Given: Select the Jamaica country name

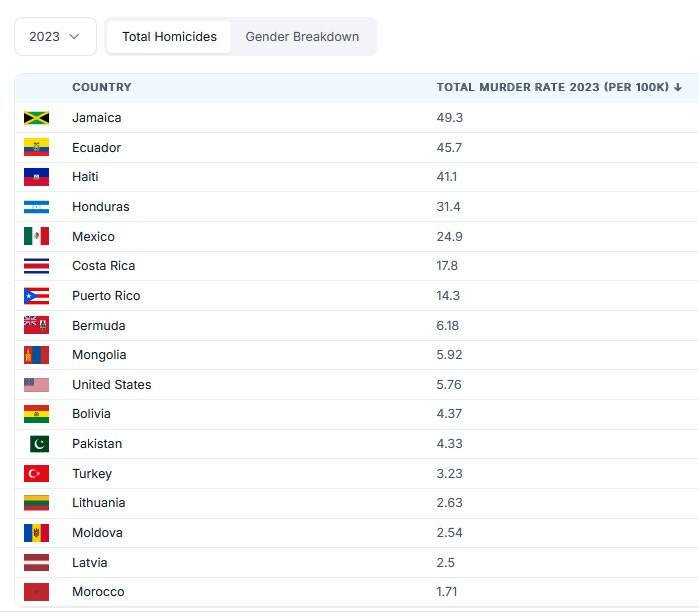Looking at the screenshot, I should [97, 118].
